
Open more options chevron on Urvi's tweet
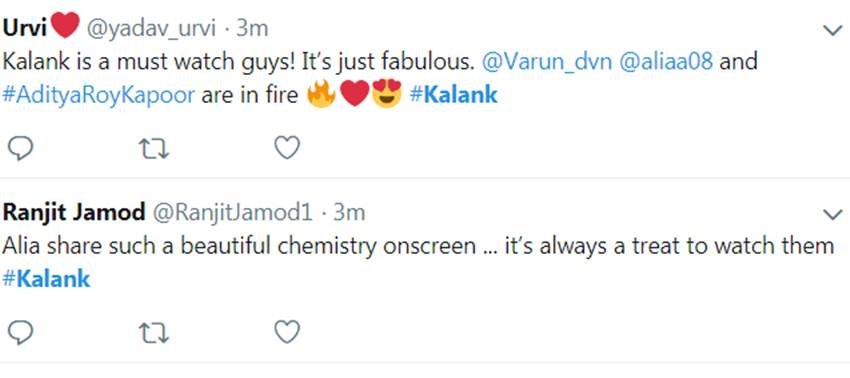832,30
